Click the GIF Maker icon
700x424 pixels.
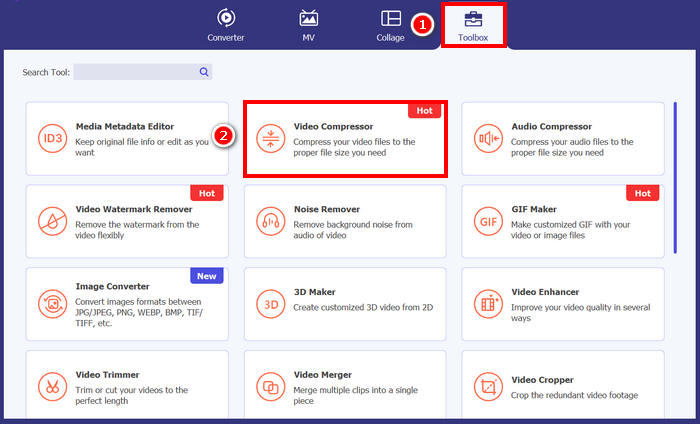pyautogui.click(x=488, y=221)
